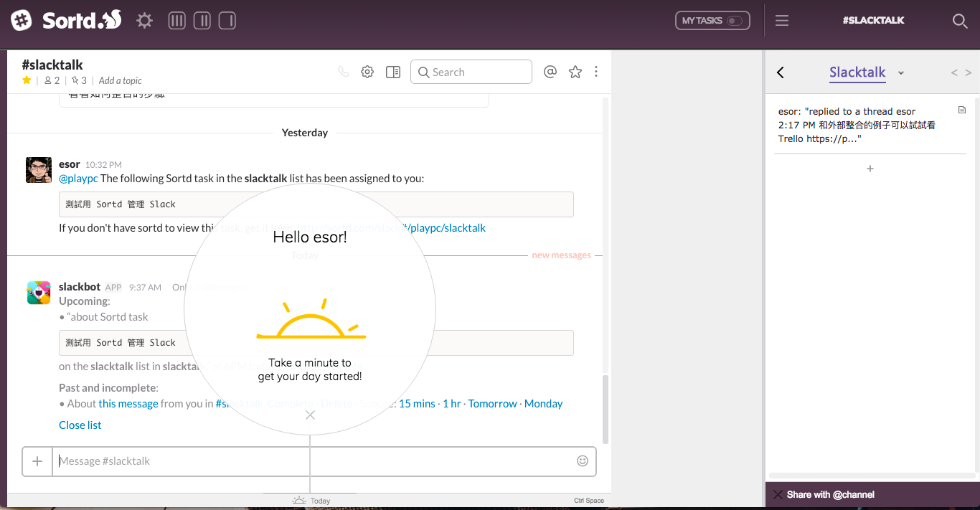Dismiss the Share with @channel X icon
980x510 pixels.
click(x=778, y=494)
